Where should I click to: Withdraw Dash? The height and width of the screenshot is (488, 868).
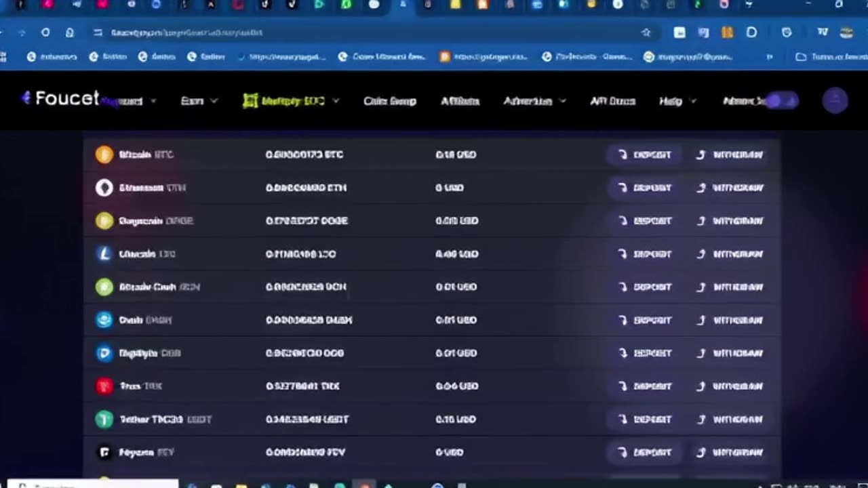[730, 320]
